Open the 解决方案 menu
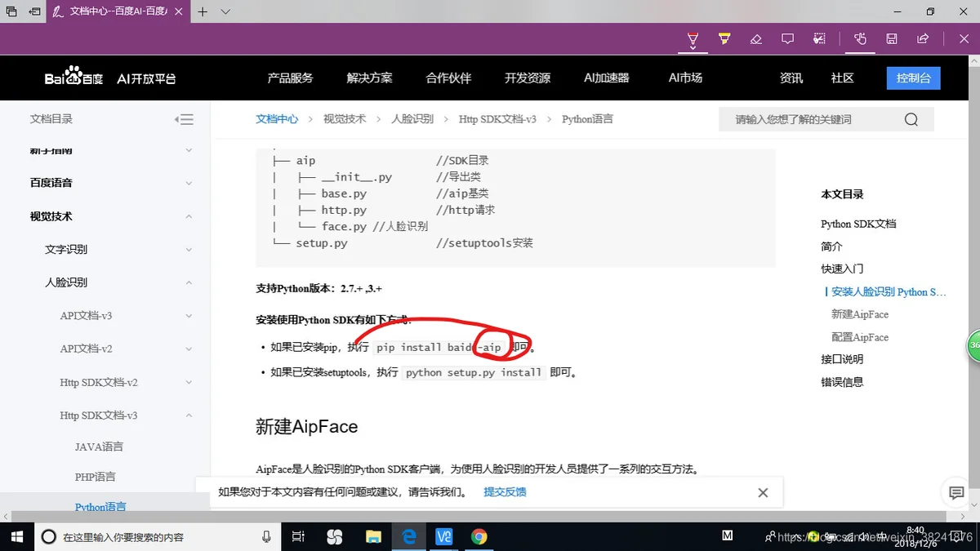 point(369,78)
